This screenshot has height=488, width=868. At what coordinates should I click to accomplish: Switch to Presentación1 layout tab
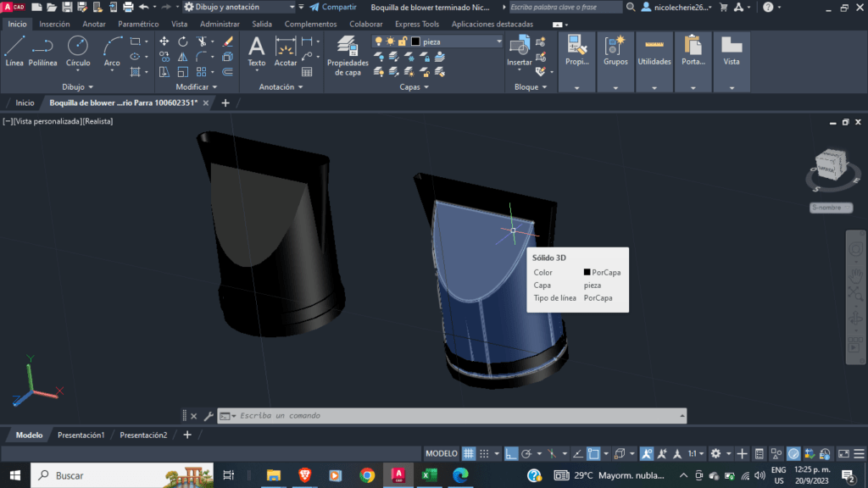(x=81, y=435)
